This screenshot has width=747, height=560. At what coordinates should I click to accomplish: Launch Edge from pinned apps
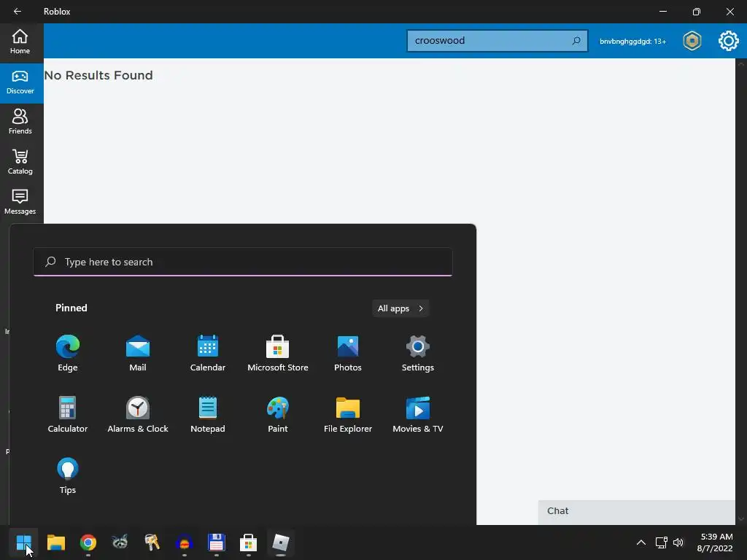coord(68,353)
